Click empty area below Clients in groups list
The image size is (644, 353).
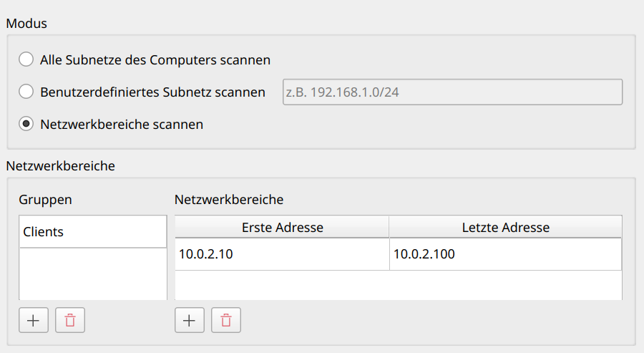(93, 274)
